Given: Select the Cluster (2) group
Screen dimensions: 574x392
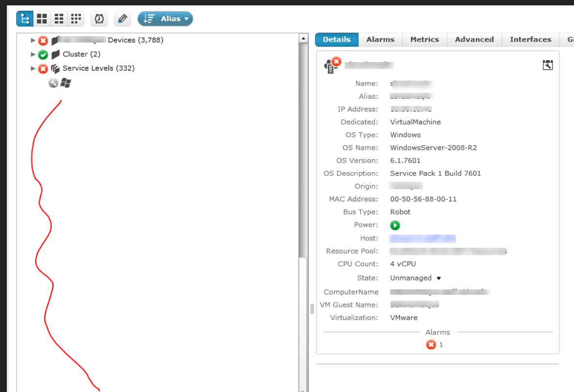Looking at the screenshot, I should point(81,54).
